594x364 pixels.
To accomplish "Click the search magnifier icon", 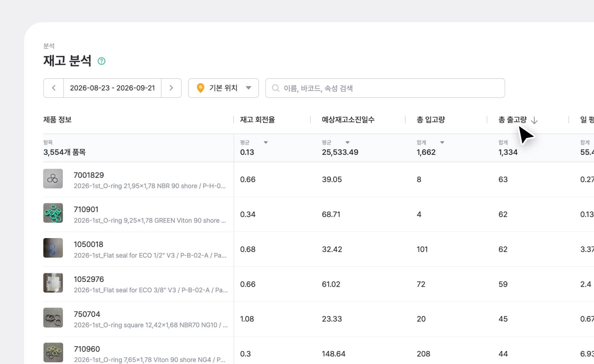I will click(275, 88).
